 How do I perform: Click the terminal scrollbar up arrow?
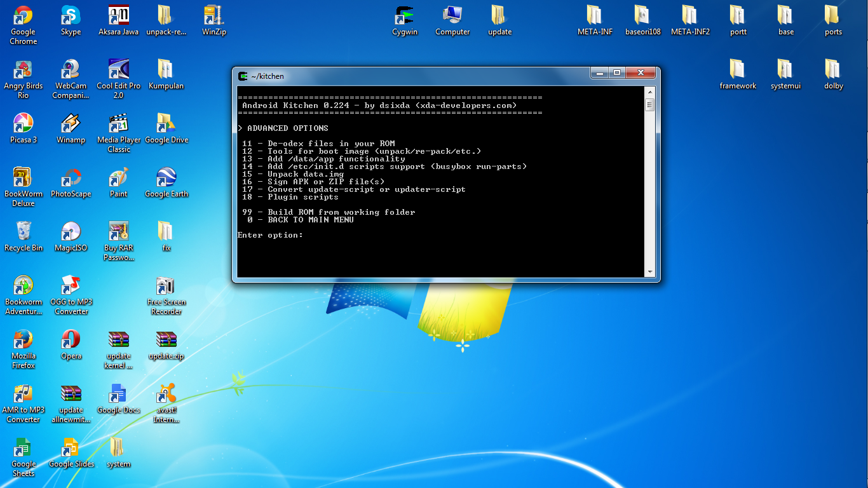click(x=649, y=91)
